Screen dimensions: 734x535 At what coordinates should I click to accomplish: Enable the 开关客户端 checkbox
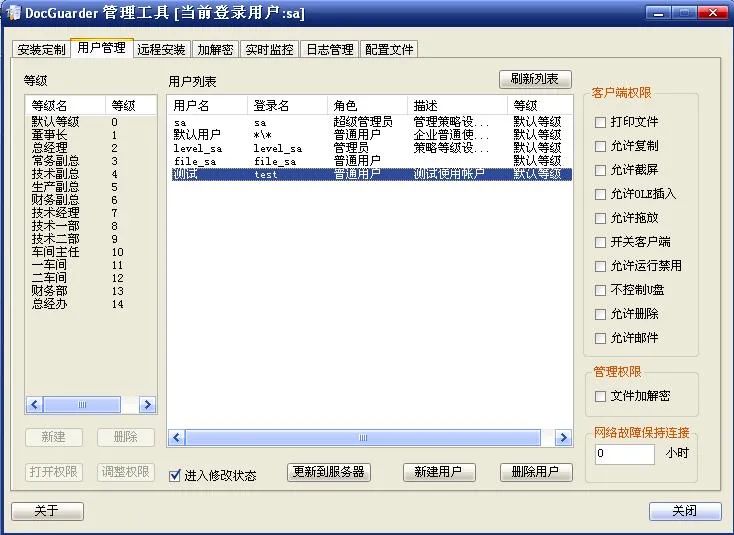600,242
